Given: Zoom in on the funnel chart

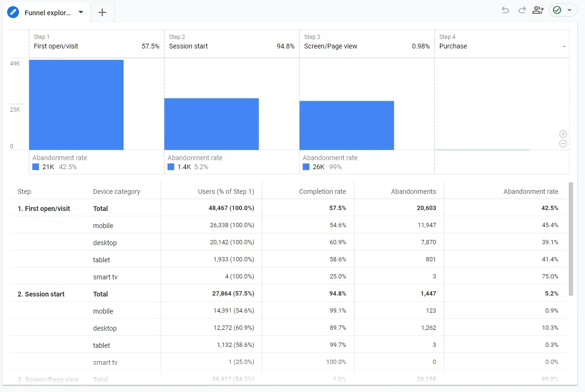Looking at the screenshot, I should coord(563,134).
